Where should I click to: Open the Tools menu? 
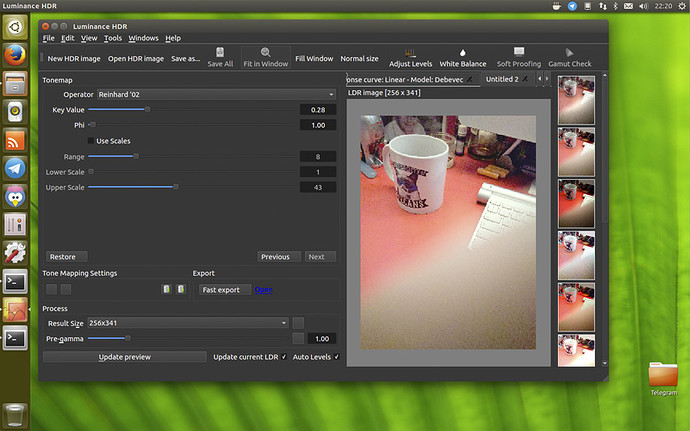coord(113,38)
